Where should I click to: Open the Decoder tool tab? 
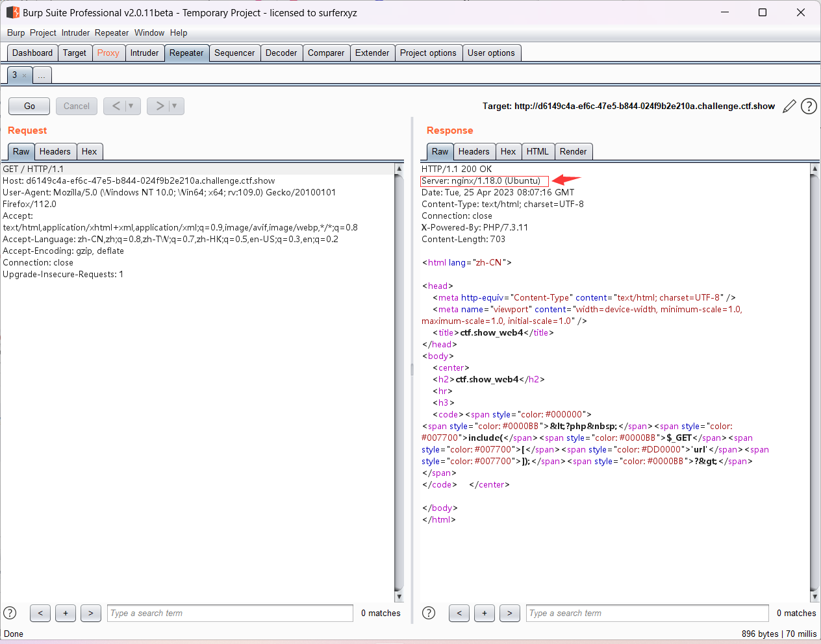pyautogui.click(x=281, y=53)
